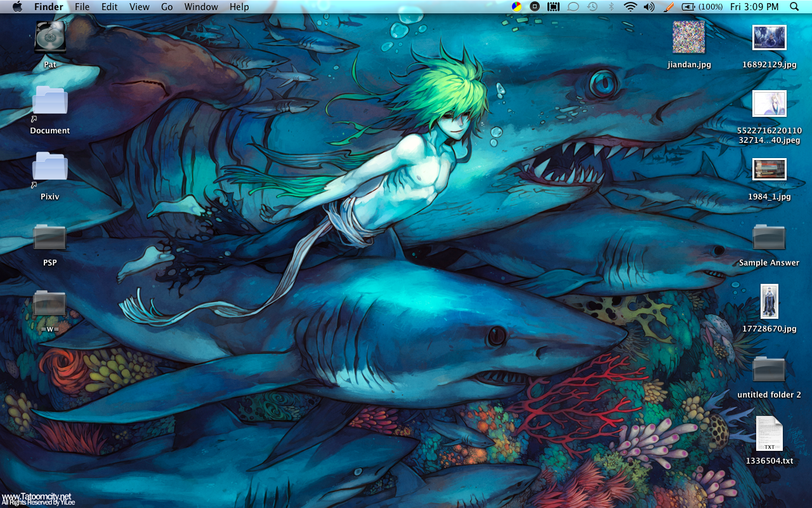Click the black circle-square menu bar icon

(535, 7)
